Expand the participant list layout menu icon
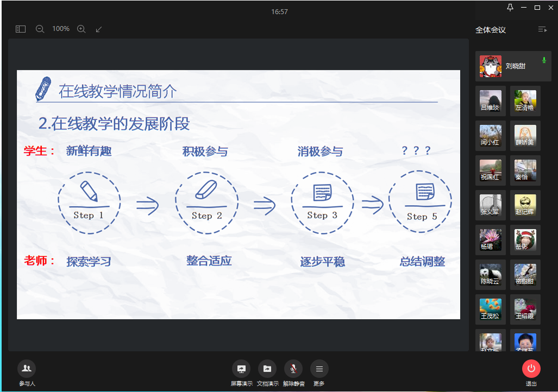 542,30
